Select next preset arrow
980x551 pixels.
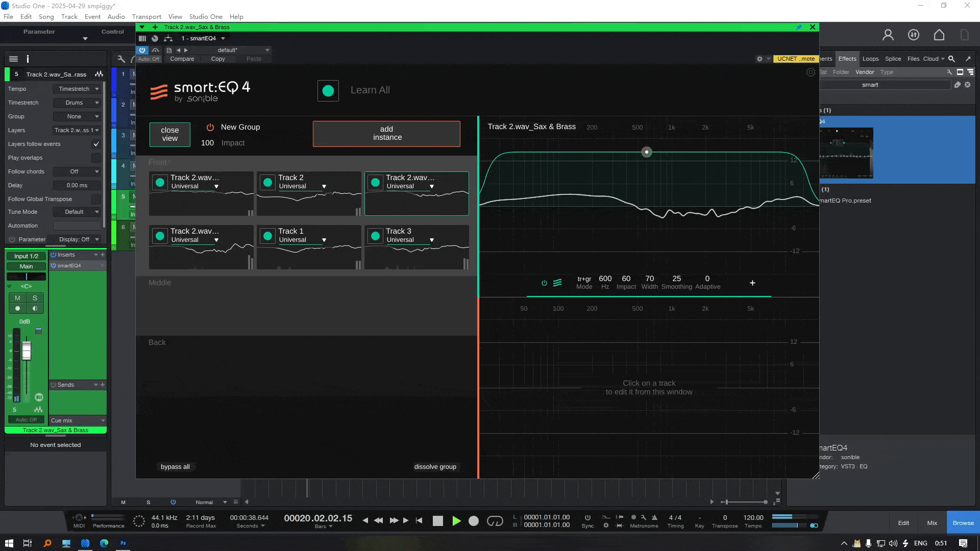click(186, 50)
